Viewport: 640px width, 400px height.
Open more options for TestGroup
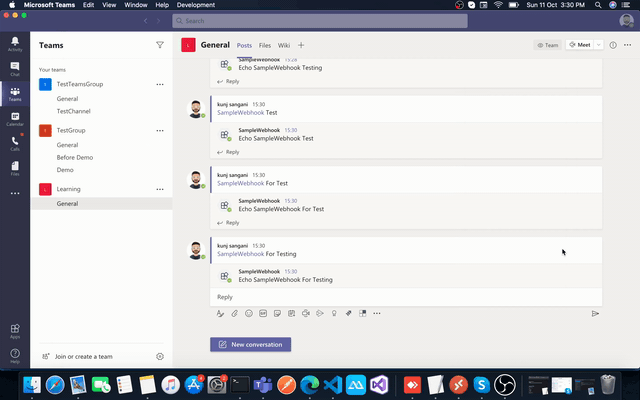pos(160,131)
